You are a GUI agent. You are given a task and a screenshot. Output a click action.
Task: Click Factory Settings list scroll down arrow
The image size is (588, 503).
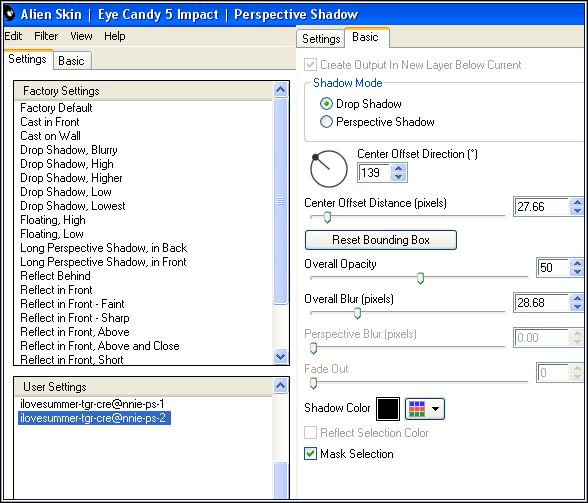coord(280,356)
